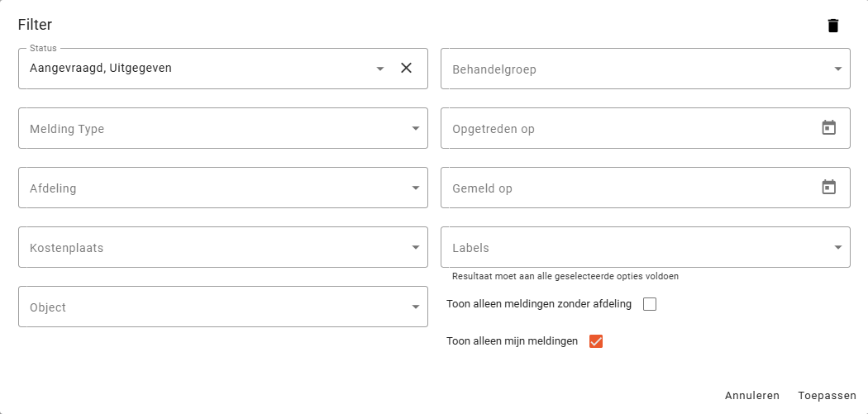This screenshot has height=414, width=868.
Task: Click the trash icon to clear filters
Action: click(832, 26)
